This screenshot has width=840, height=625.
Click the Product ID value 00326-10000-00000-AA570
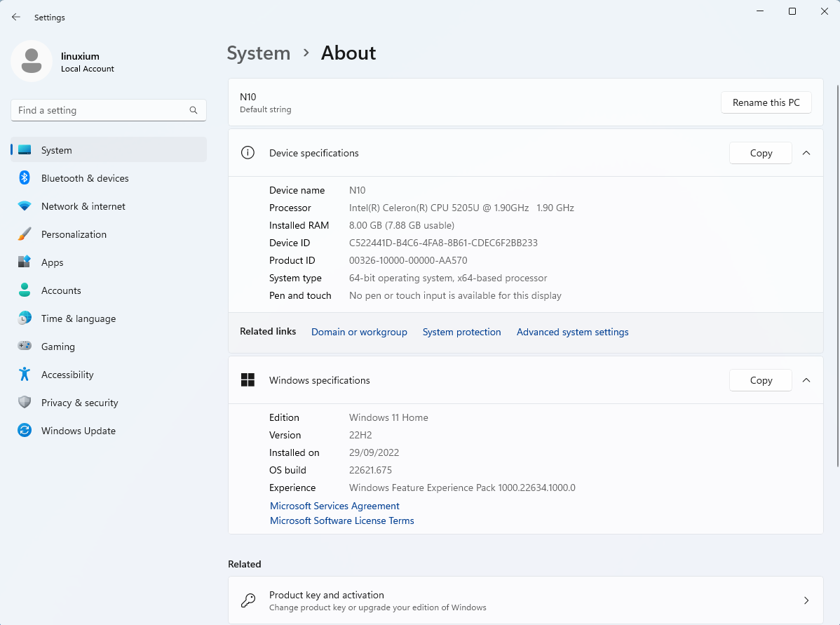pyautogui.click(x=408, y=260)
